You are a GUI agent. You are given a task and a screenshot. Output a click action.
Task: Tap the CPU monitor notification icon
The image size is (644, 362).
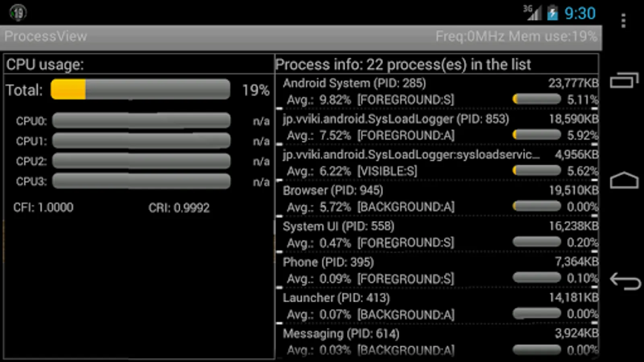pos(18,12)
